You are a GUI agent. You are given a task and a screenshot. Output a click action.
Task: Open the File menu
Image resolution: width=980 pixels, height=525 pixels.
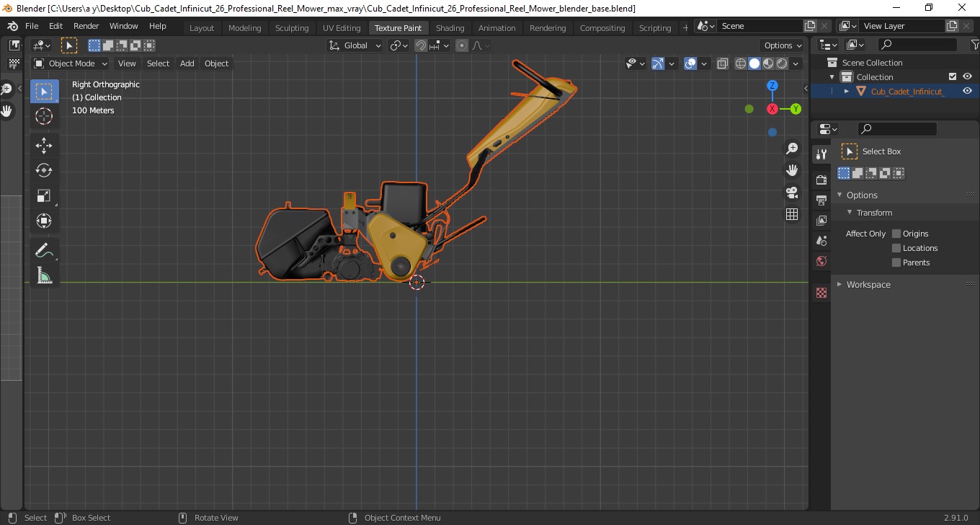coord(32,26)
